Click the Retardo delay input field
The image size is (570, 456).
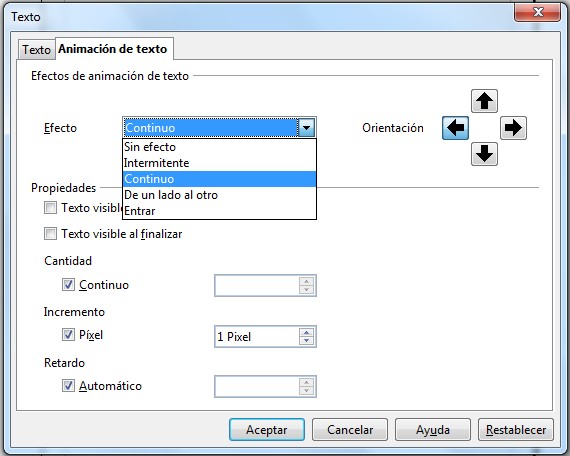(257, 387)
